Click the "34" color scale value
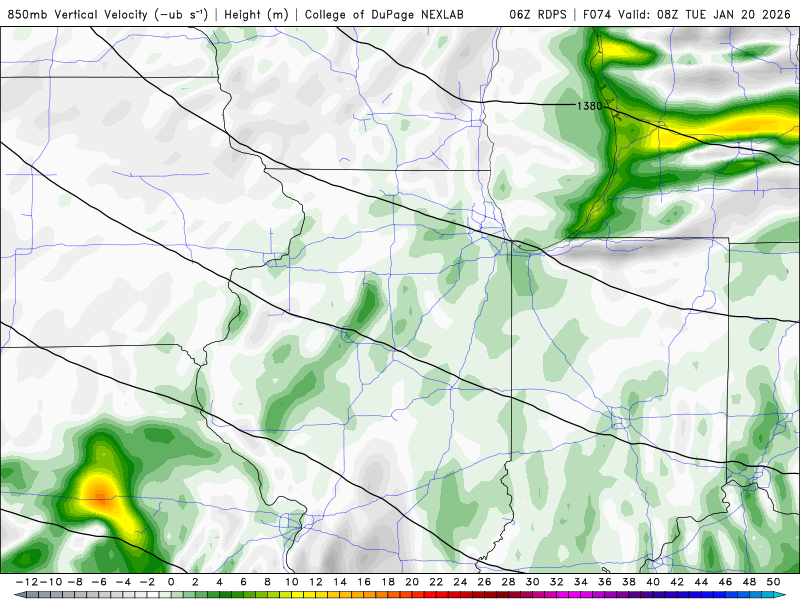The height and width of the screenshot is (600, 800). (581, 582)
